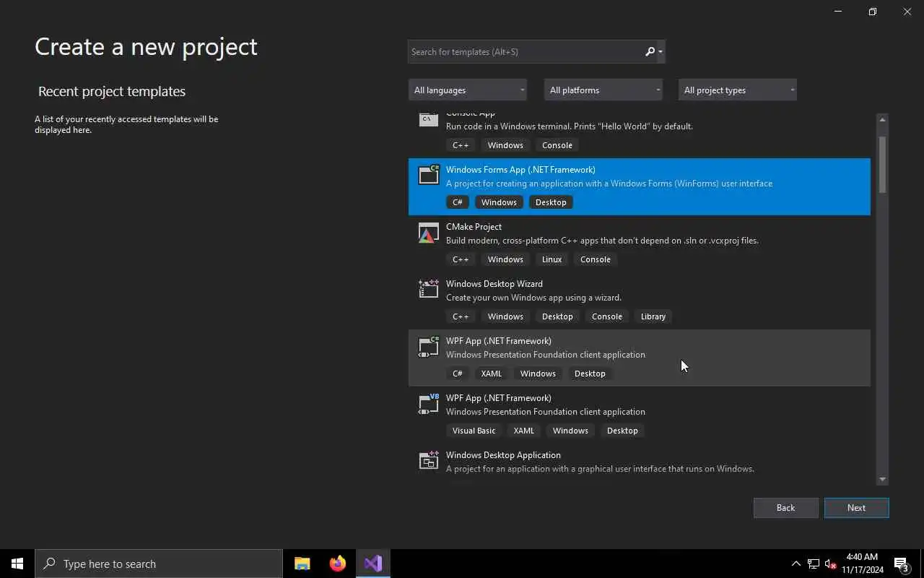The image size is (924, 578).
Task: Click the Console tag on Windows Desktop Wizard
Action: point(607,316)
